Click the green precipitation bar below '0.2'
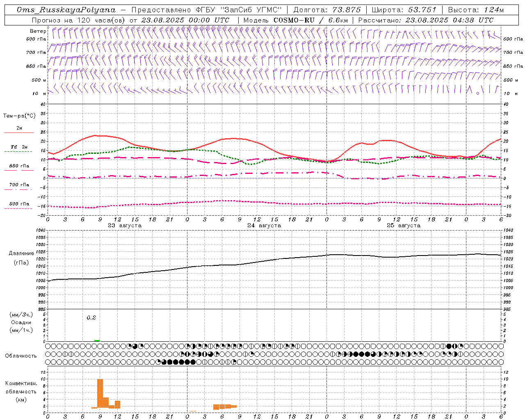Image resolution: width=525 pixels, height=420 pixels. tap(97, 340)
